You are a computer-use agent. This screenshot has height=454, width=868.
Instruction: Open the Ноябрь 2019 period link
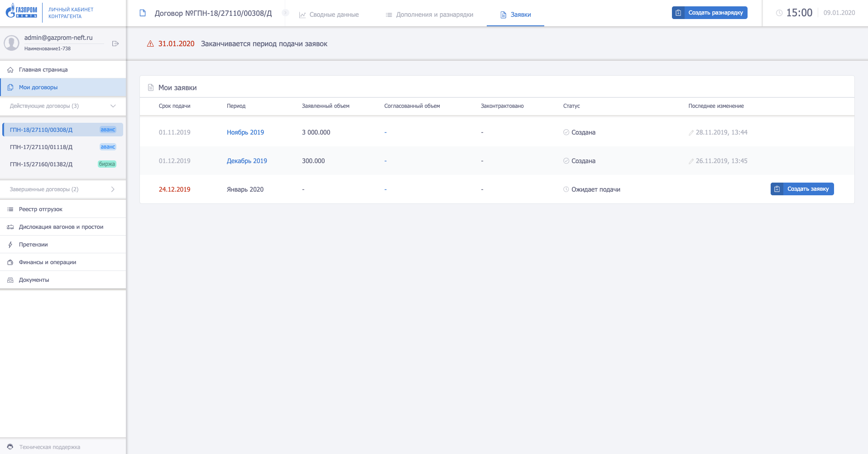click(245, 132)
